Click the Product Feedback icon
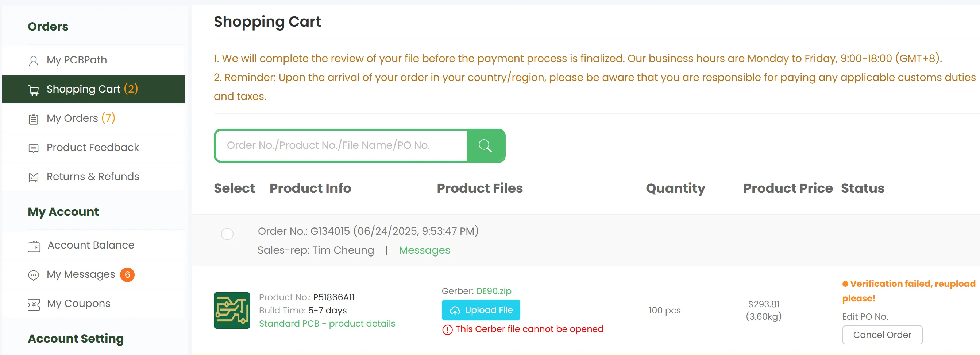 point(34,148)
